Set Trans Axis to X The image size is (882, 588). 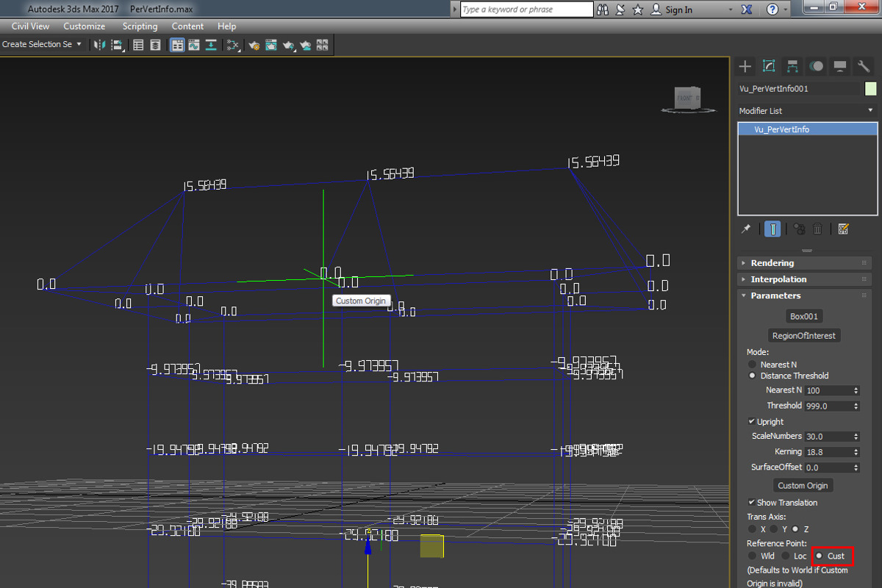[752, 529]
